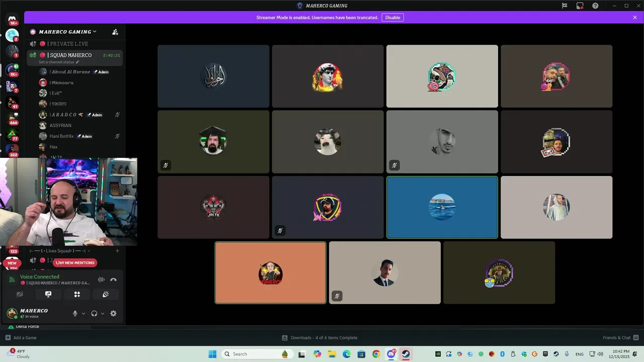Select the blue ocean avatar participant tile
This screenshot has width=644, height=362.
(x=442, y=207)
